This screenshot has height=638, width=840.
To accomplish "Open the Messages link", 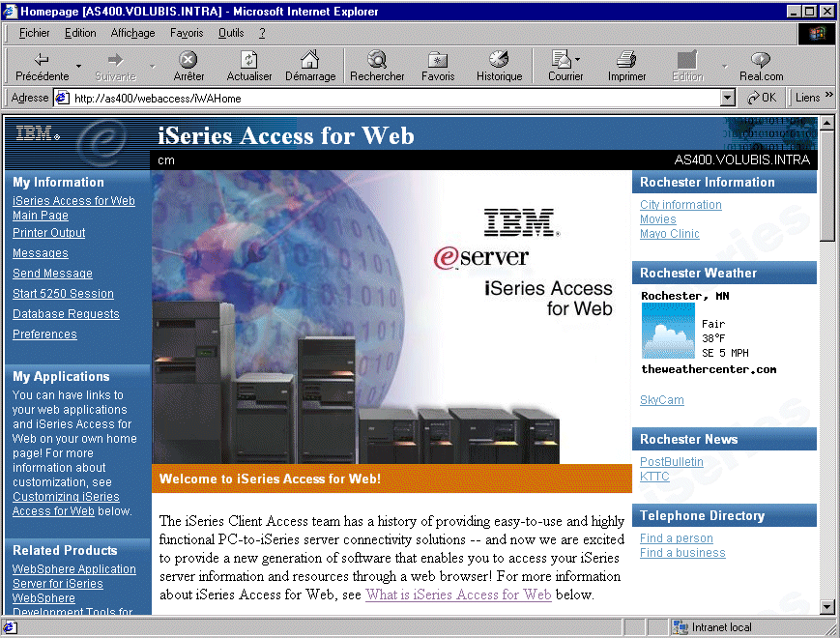I will (41, 253).
